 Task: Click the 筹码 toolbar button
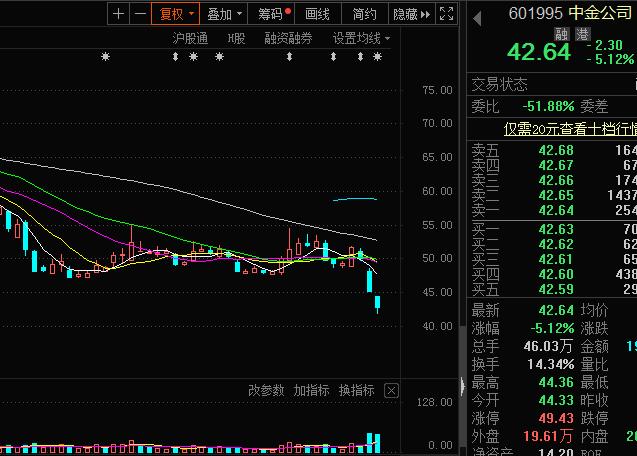click(x=271, y=14)
